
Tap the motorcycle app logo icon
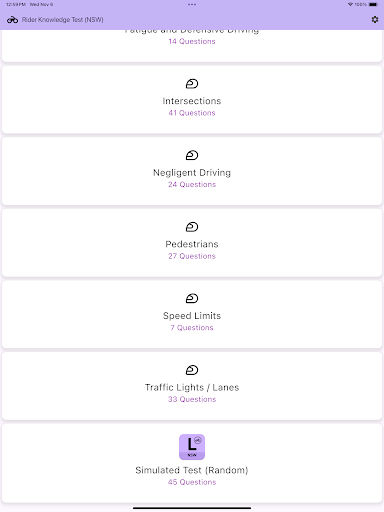(12, 20)
